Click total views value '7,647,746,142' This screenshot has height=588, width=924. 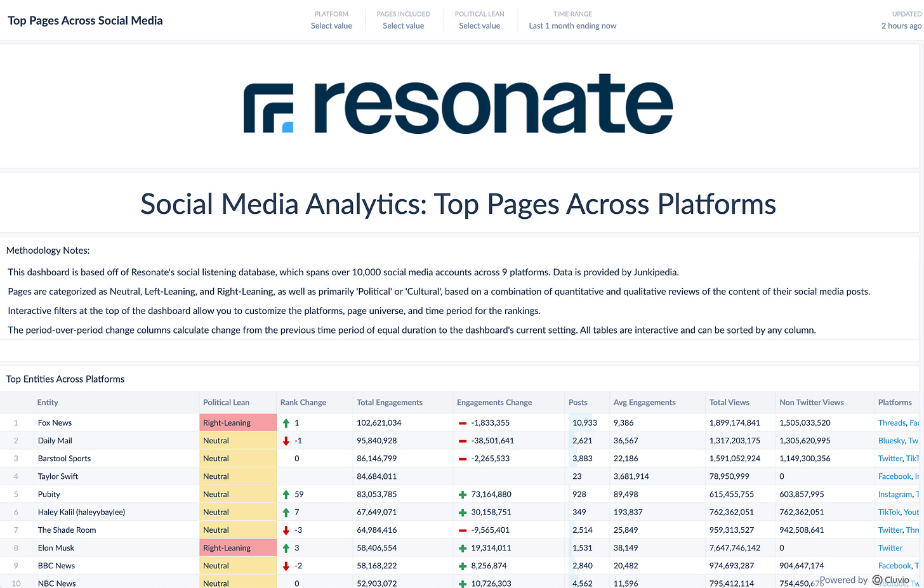734,547
